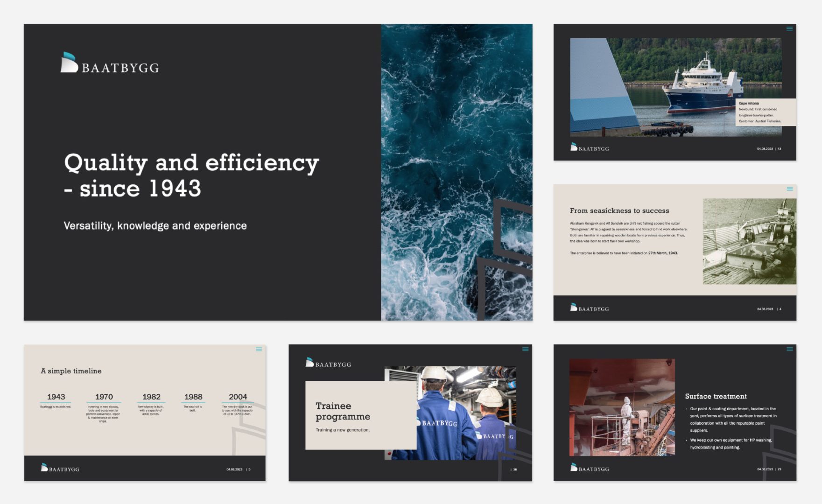Select the "Trainee programme" title
This screenshot has width=822, height=504.
tap(343, 411)
